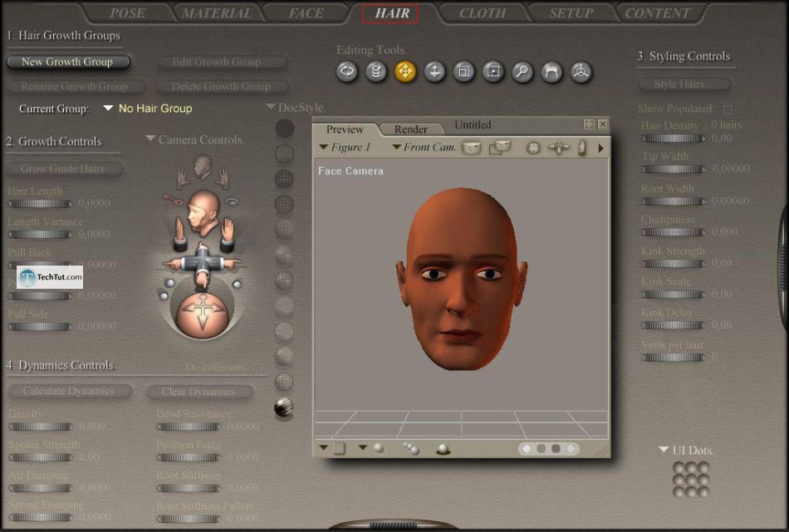Switch to the FACE room tab
Image resolution: width=789 pixels, height=532 pixels.
[x=306, y=13]
